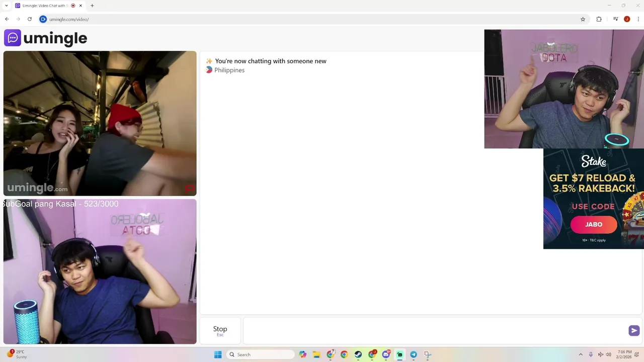Go forward in browser history

click(18, 19)
